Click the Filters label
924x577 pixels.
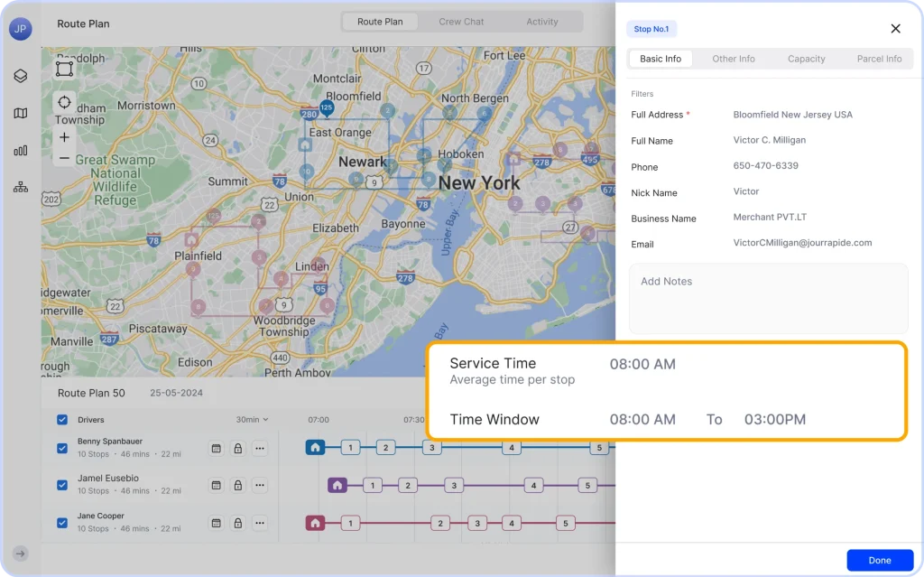click(x=642, y=94)
